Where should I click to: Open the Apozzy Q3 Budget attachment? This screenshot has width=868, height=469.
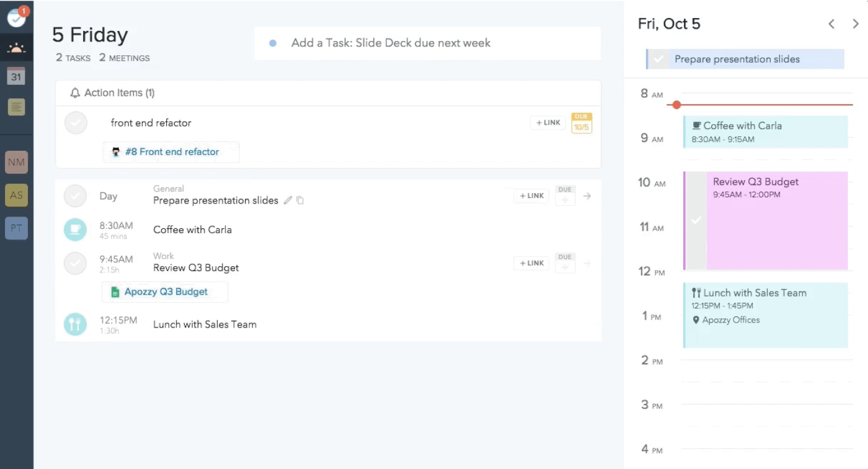point(165,292)
